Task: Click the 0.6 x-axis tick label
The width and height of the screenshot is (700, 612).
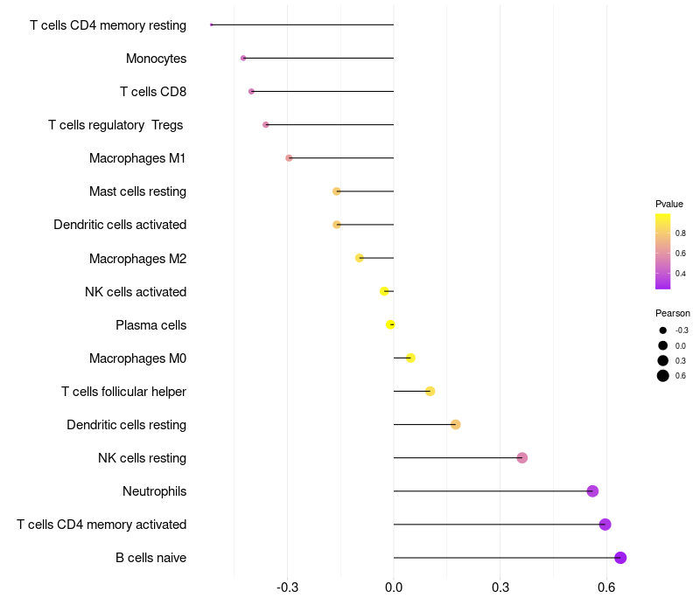Action: pyautogui.click(x=605, y=588)
